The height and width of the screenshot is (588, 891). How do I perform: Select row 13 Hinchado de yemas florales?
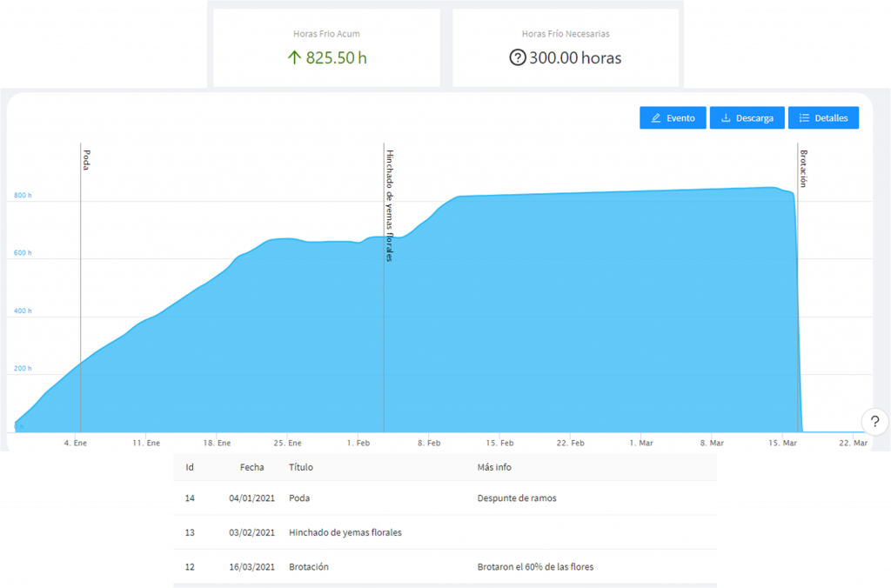coord(445,532)
